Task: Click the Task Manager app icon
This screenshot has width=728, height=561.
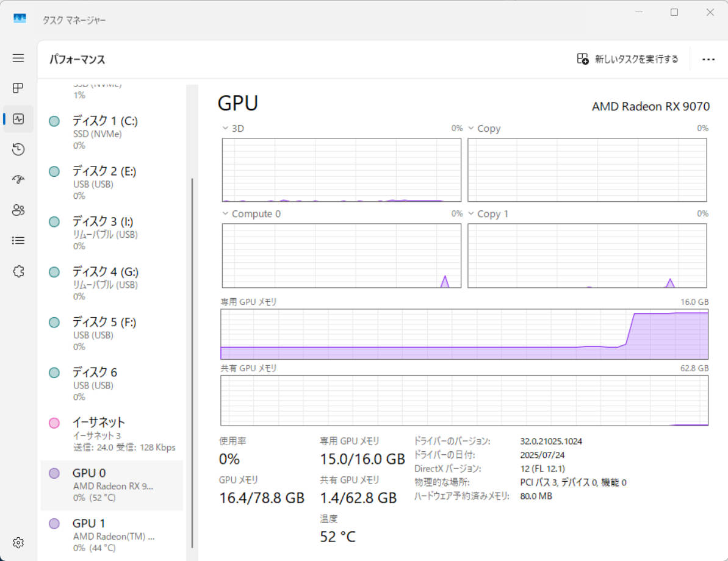Action: coord(20,18)
